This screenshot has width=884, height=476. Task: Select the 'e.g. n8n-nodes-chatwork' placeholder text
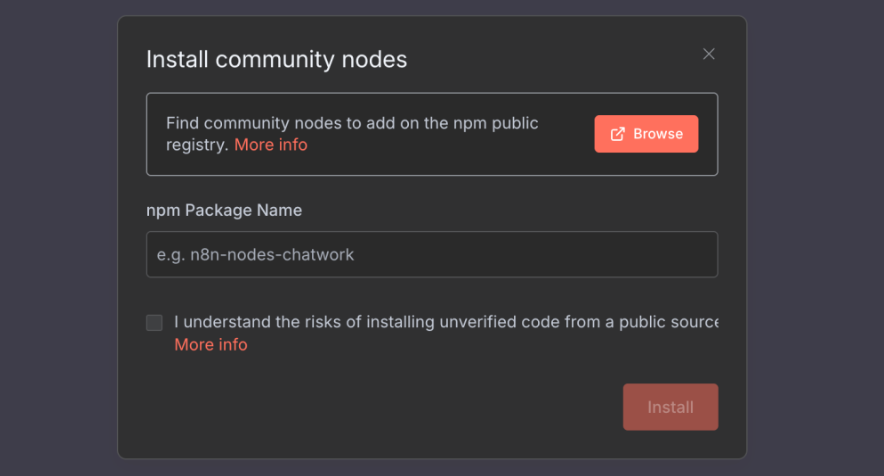[256, 255]
